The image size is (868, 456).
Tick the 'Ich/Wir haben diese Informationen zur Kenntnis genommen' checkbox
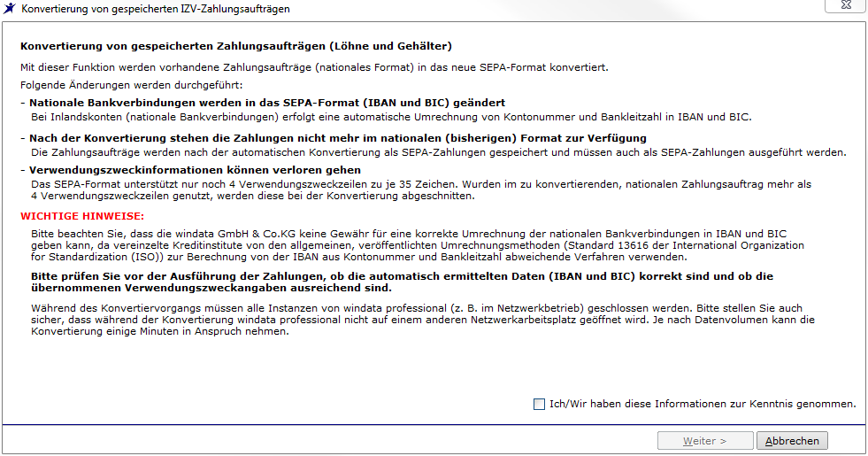click(539, 404)
